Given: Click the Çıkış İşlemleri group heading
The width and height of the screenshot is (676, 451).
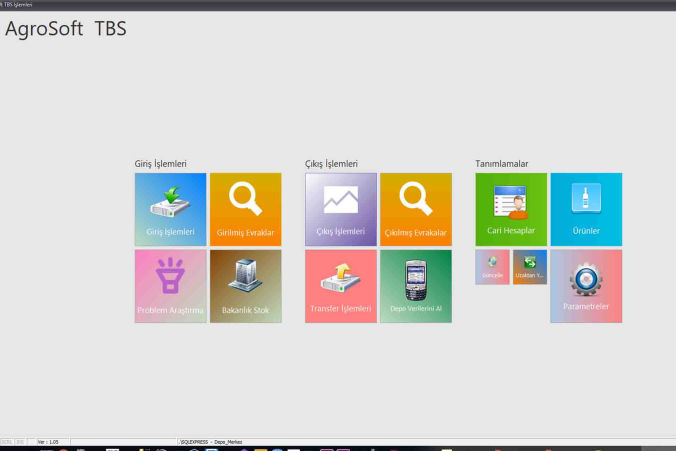Looking at the screenshot, I should pos(331,164).
